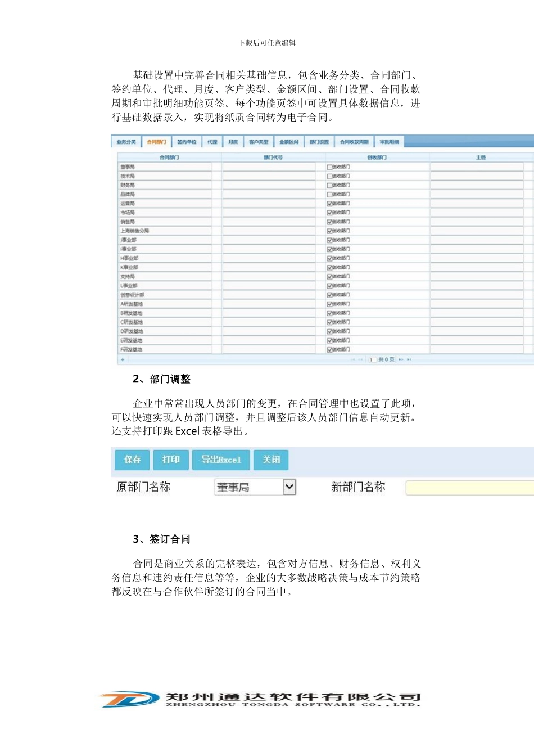Click the 部门代号 column header
The height and width of the screenshot is (756, 534).
click(x=273, y=157)
